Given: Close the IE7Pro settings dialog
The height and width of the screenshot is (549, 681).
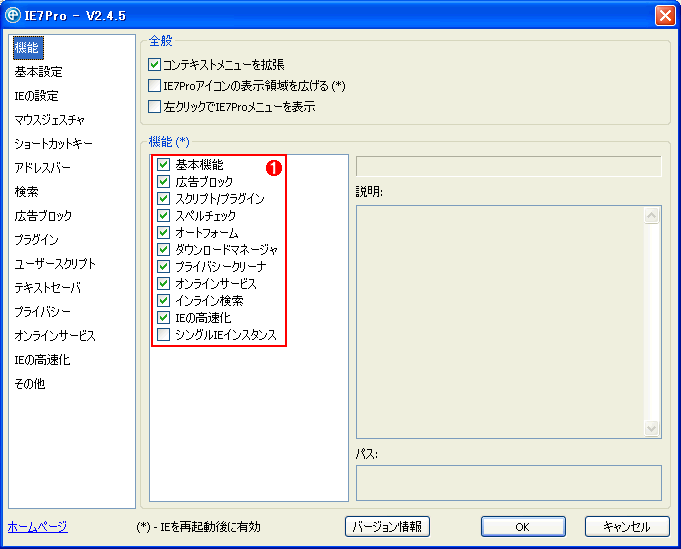Looking at the screenshot, I should (x=665, y=16).
